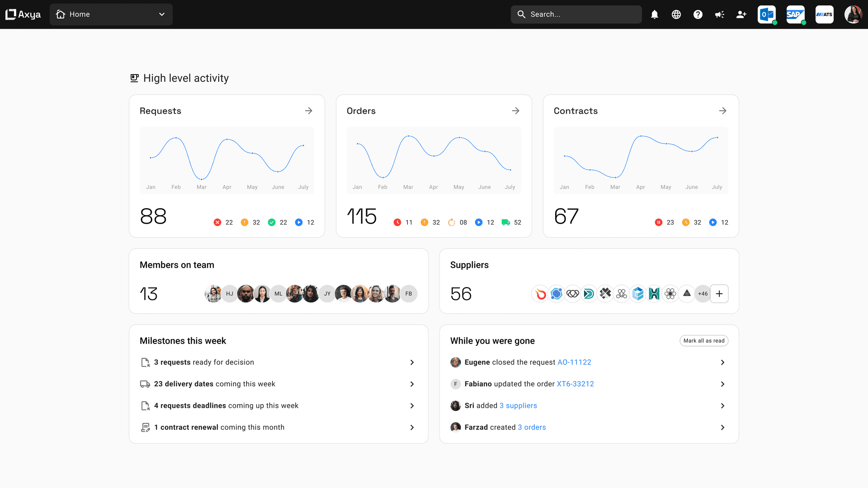Click the Axya logo
Viewport: 868px width, 488px height.
(x=23, y=14)
